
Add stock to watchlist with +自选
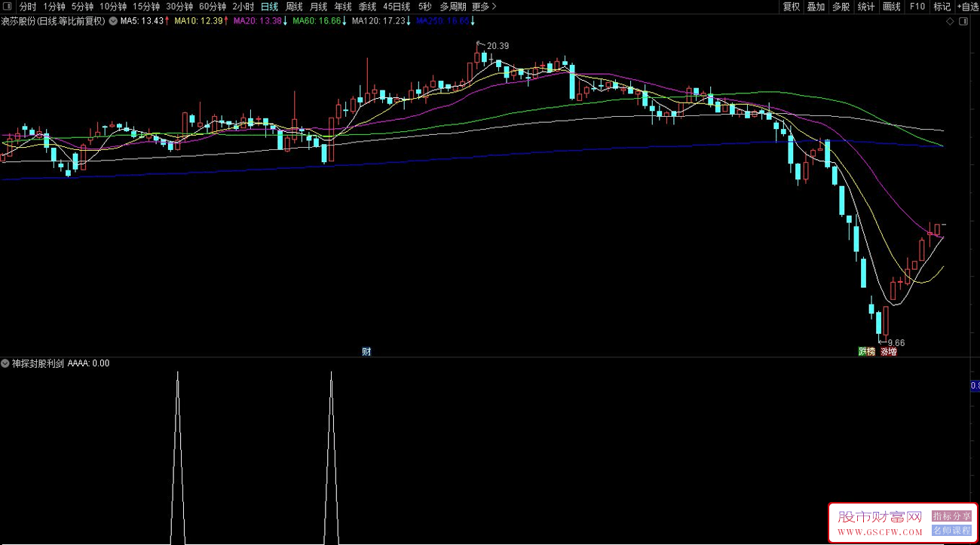coord(967,7)
